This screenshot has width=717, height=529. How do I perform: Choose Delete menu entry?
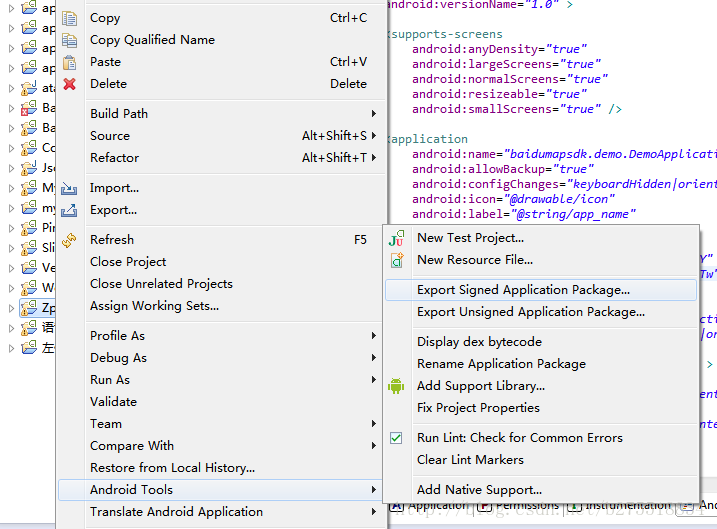coord(222,84)
